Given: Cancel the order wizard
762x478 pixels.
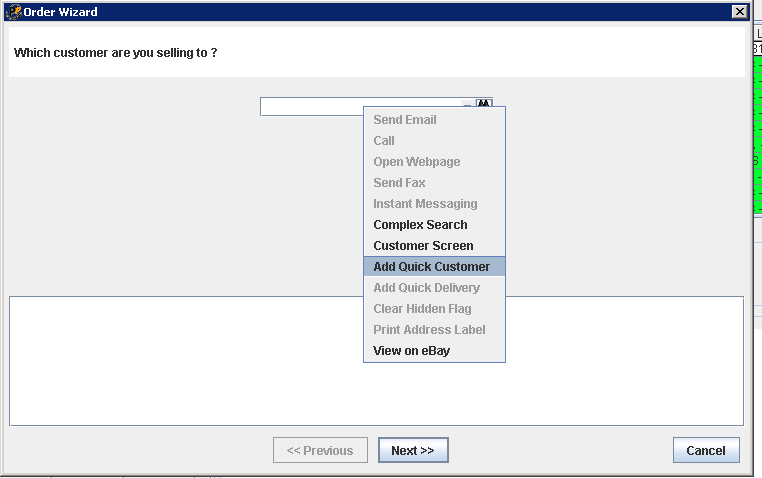Looking at the screenshot, I should point(706,451).
